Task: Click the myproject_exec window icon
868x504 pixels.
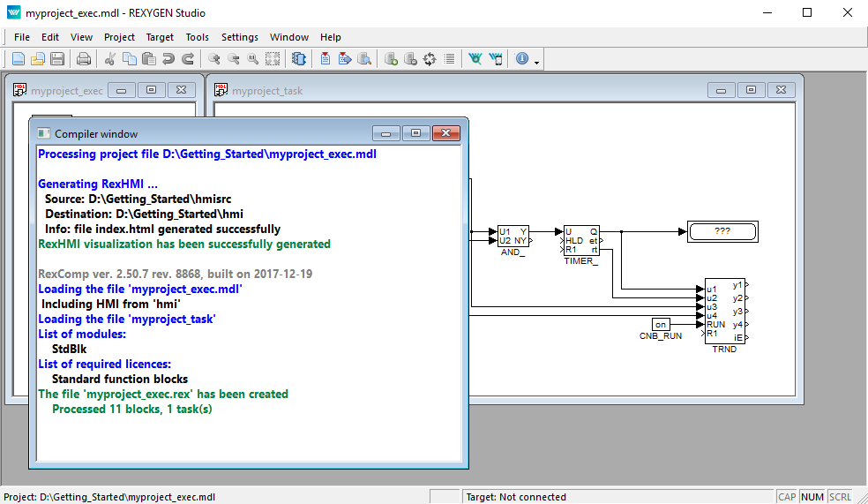Action: point(20,90)
